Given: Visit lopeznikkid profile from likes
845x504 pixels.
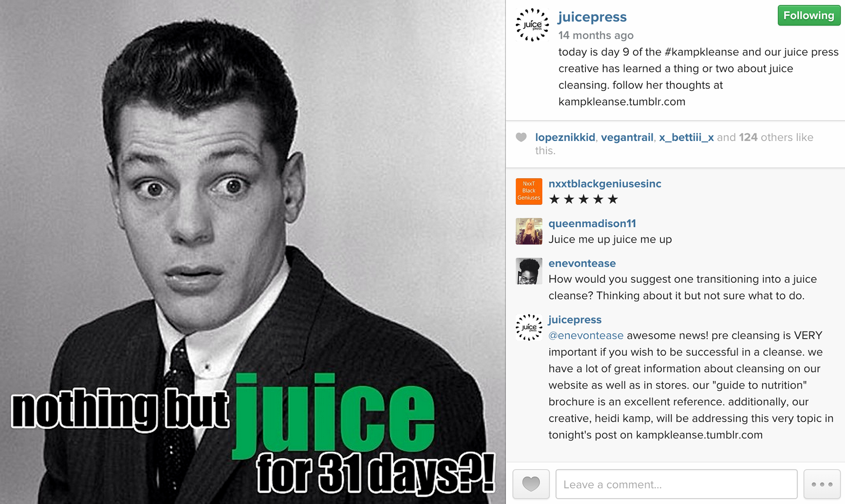Looking at the screenshot, I should coord(565,137).
